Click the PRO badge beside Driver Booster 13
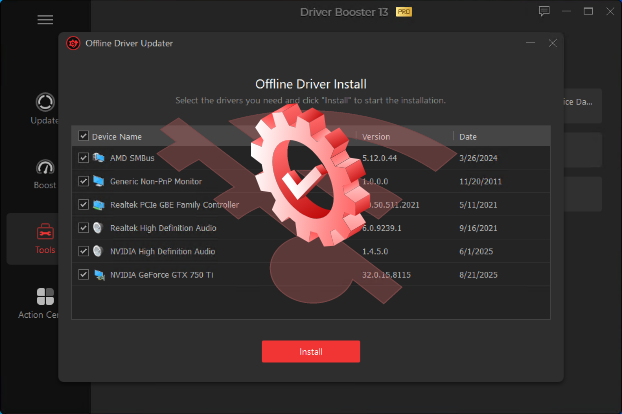The width and height of the screenshot is (622, 414). [405, 12]
